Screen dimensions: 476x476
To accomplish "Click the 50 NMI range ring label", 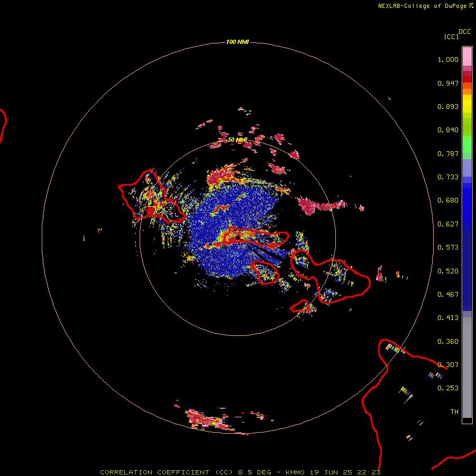I will tap(237, 140).
